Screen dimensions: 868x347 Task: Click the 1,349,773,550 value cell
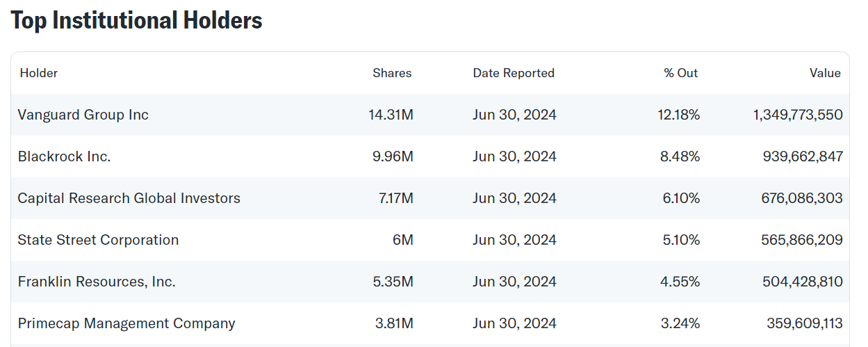(x=798, y=115)
